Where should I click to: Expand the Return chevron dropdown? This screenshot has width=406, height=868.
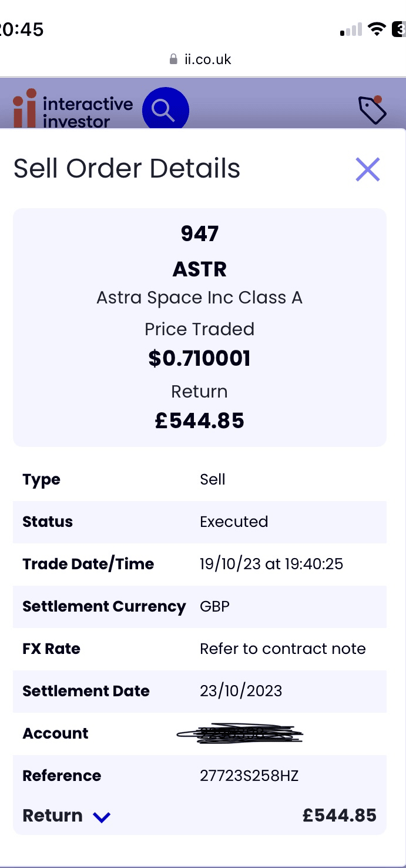point(102,817)
